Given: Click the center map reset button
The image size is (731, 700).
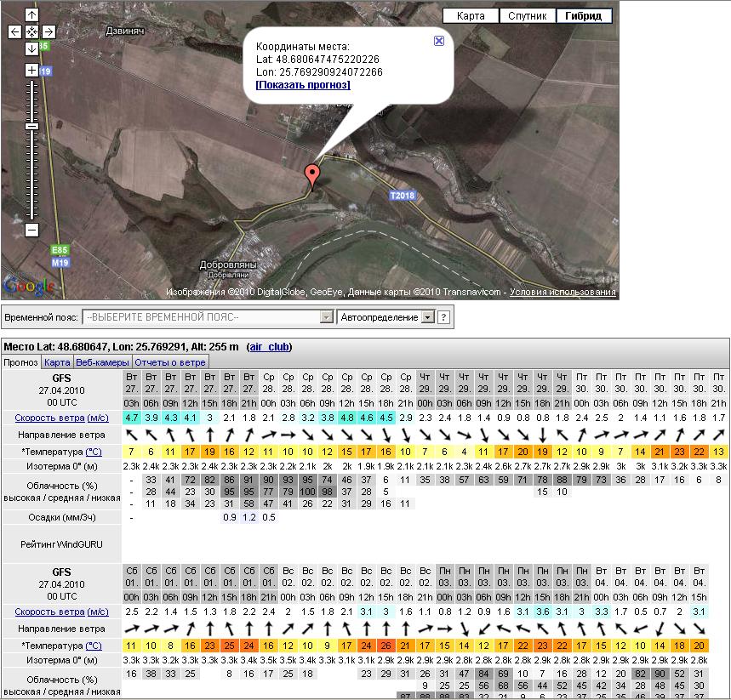Looking at the screenshot, I should 31,31.
